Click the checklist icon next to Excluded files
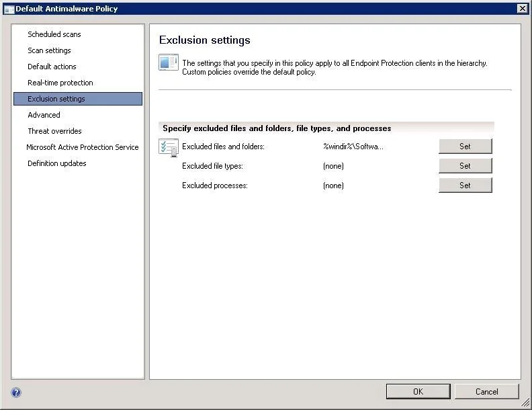Image resolution: width=532 pixels, height=410 pixels. pyautogui.click(x=169, y=147)
